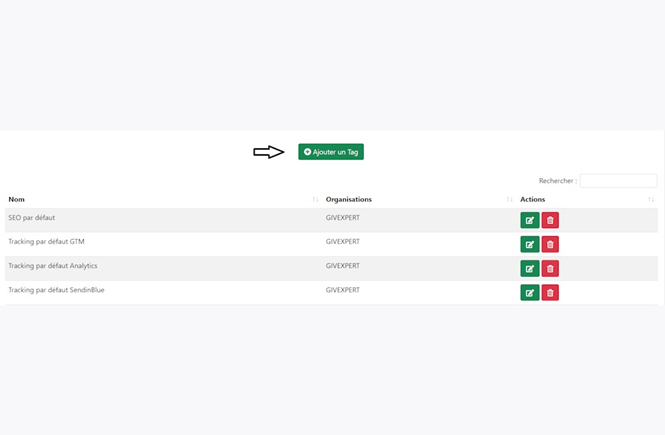
Task: Select the Tracking par défaut GTM row
Action: (x=331, y=244)
